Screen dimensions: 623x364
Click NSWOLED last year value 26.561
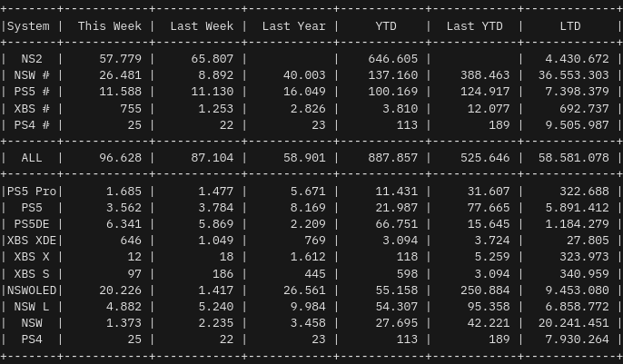point(305,290)
